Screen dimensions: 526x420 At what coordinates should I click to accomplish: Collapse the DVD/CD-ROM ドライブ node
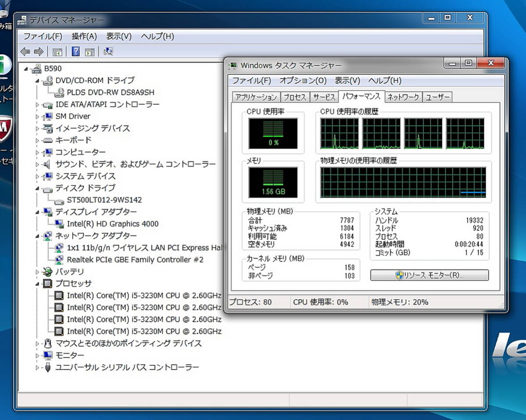pyautogui.click(x=38, y=81)
